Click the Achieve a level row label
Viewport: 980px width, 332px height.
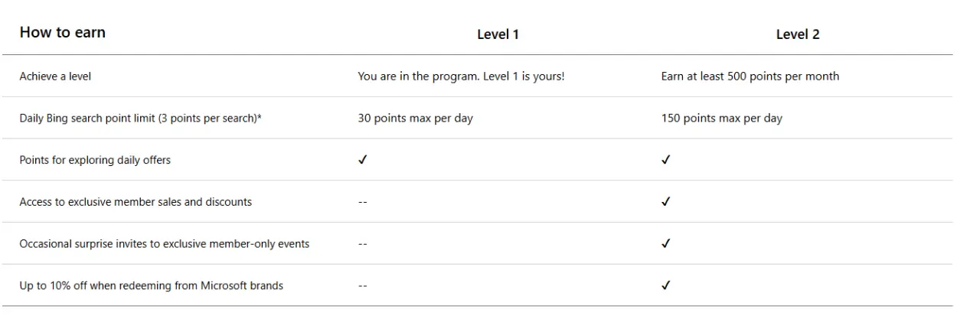click(56, 76)
